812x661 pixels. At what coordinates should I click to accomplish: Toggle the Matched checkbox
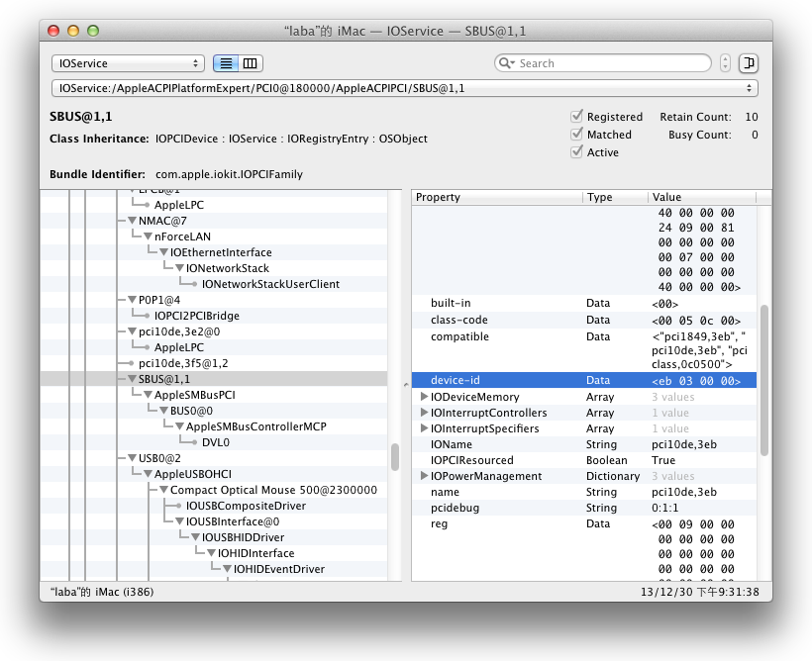[x=576, y=134]
